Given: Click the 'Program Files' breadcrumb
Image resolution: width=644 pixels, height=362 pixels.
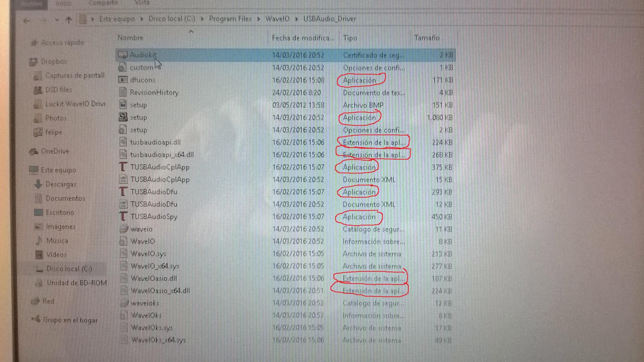Looking at the screenshot, I should 230,19.
